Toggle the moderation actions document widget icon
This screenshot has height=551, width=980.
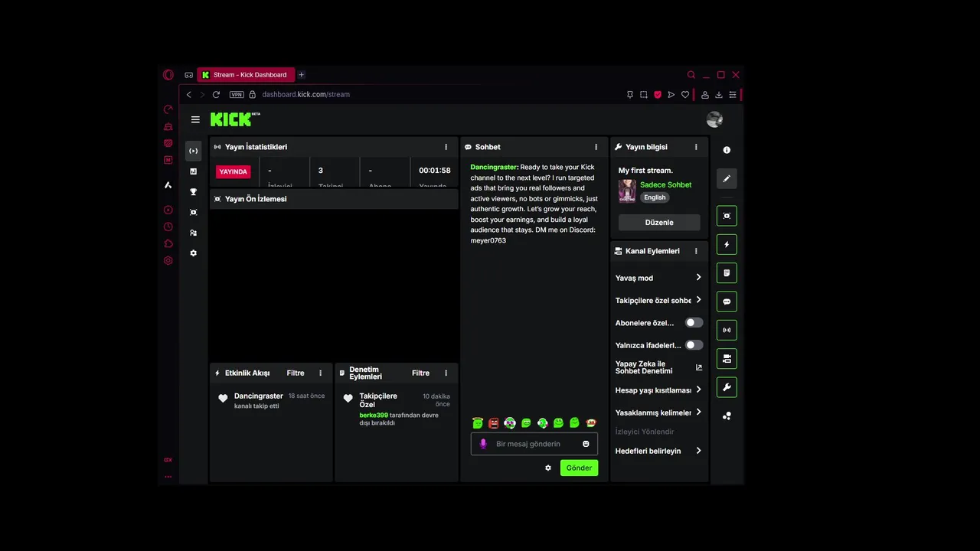[x=727, y=273]
